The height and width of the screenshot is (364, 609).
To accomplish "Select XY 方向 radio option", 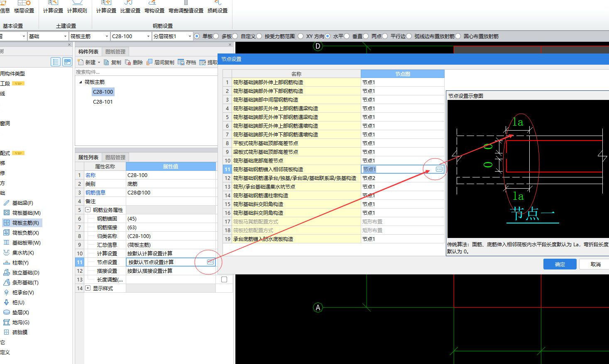I will coord(301,36).
